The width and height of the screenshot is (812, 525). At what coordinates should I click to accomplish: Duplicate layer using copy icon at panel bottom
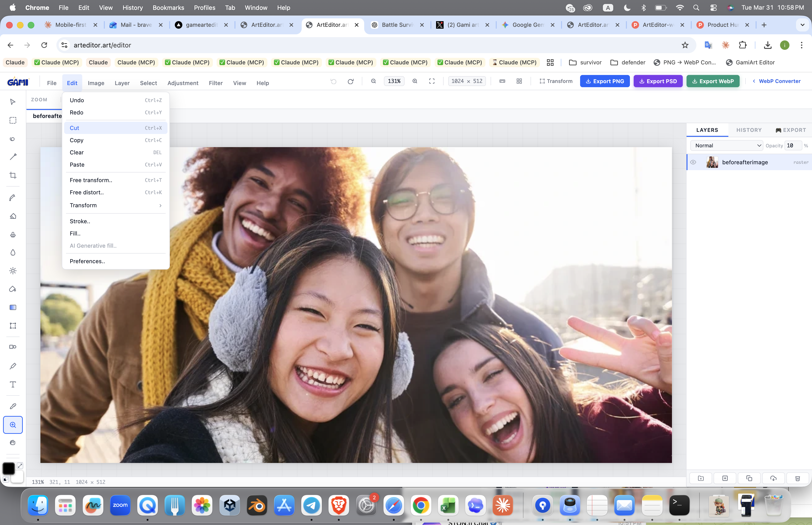(749, 478)
